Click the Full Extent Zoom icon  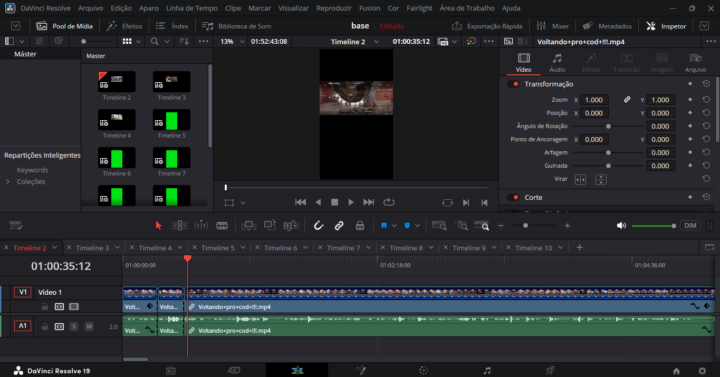pyautogui.click(x=439, y=225)
